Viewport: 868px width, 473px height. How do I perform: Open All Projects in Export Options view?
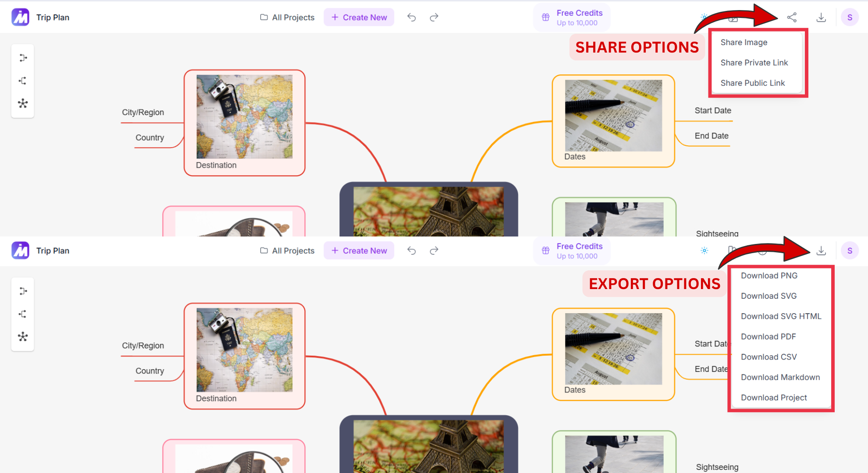[287, 251]
